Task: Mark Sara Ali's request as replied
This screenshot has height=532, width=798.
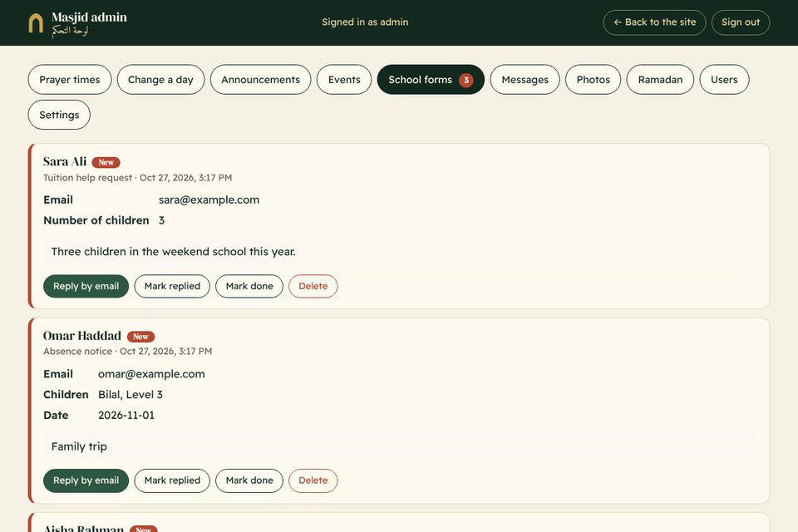Action: click(x=172, y=286)
